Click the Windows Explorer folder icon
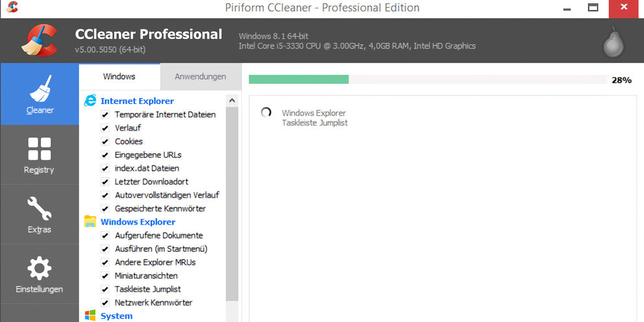This screenshot has height=322, width=644. [x=90, y=221]
